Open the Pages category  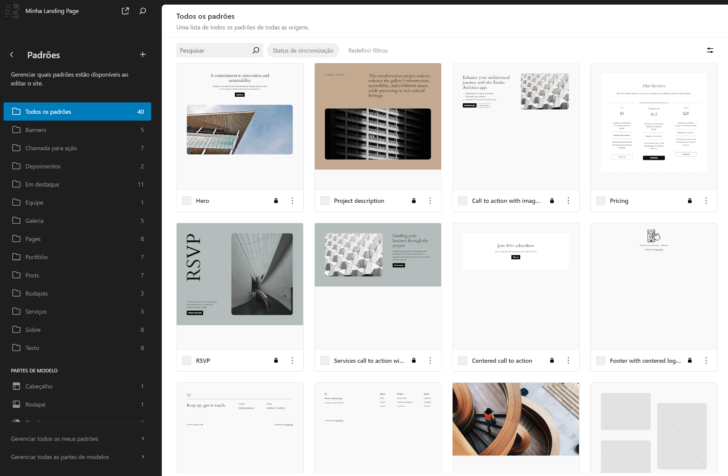coord(77,239)
